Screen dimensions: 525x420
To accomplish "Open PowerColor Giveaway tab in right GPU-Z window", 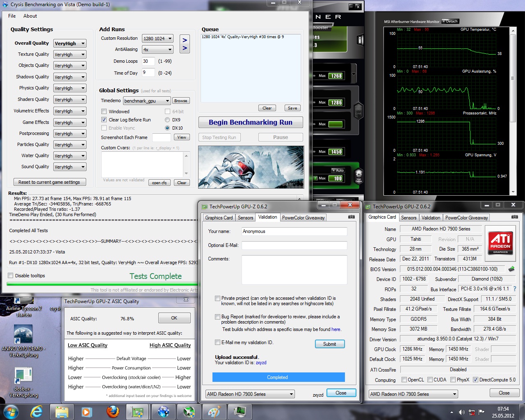I will 466,218.
